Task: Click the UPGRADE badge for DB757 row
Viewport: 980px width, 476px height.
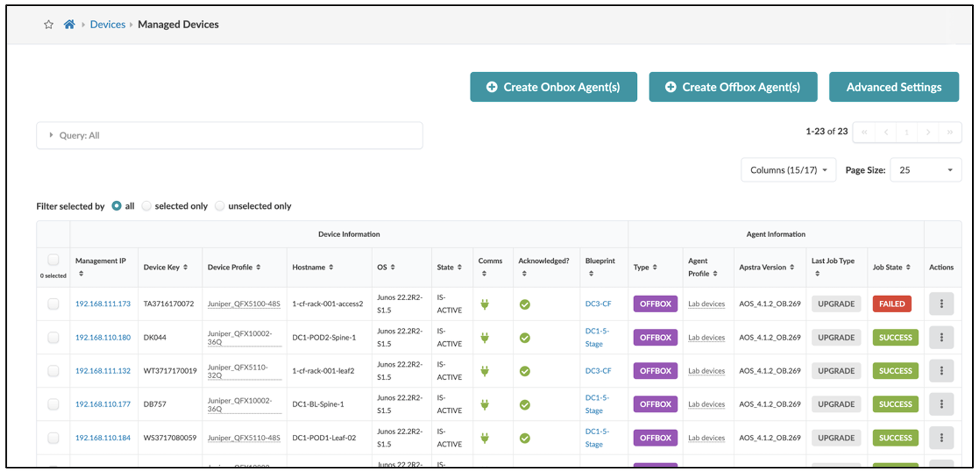Action: (836, 404)
